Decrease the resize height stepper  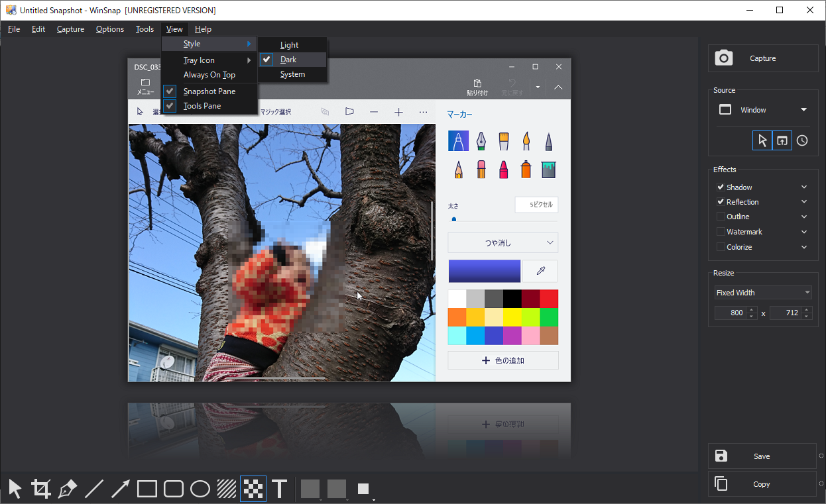click(807, 316)
